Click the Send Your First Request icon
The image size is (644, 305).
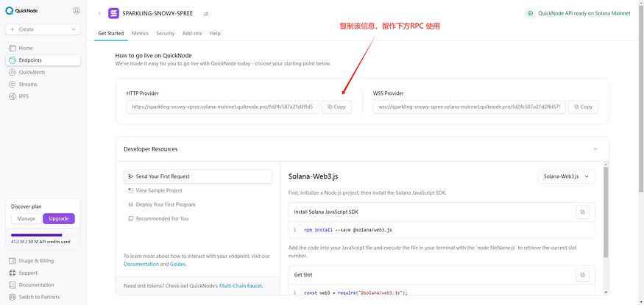click(x=130, y=176)
